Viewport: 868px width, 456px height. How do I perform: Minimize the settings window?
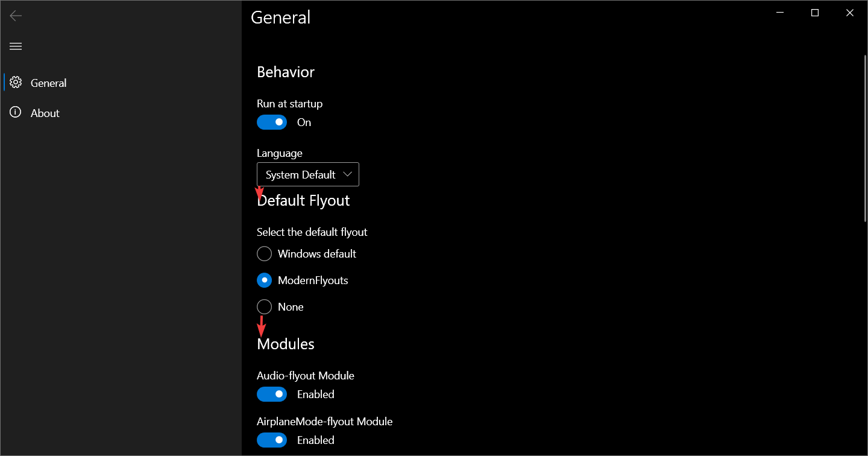(x=780, y=13)
